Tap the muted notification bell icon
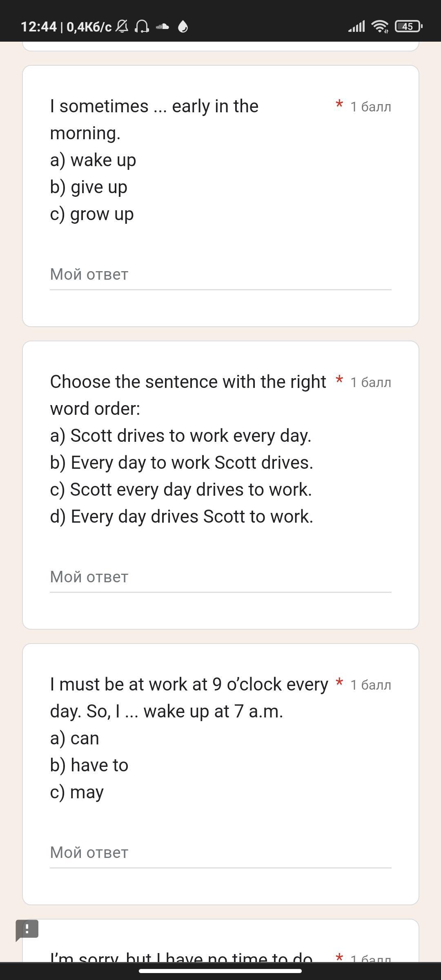The image size is (441, 980). (x=122, y=27)
